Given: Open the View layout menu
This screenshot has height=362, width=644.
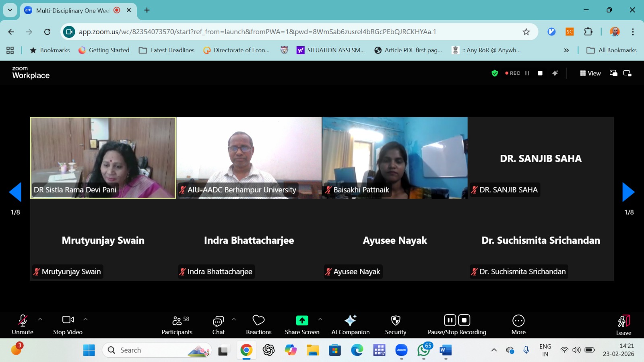Looking at the screenshot, I should point(590,73).
